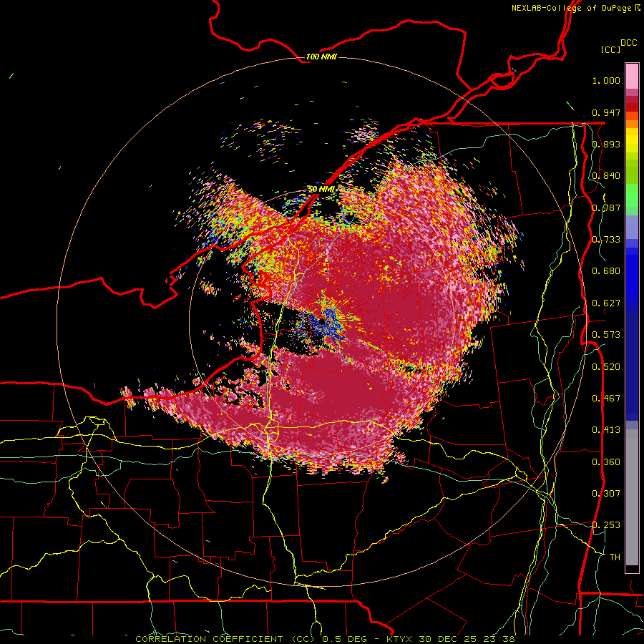Viewport: 644px width, 644px height.
Task: Select the 0.733 legend value
Action: point(606,240)
